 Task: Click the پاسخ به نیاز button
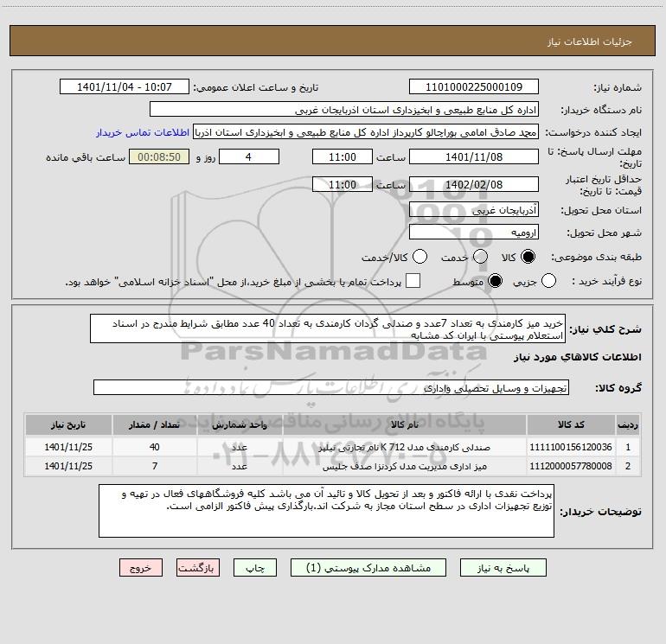click(x=503, y=568)
